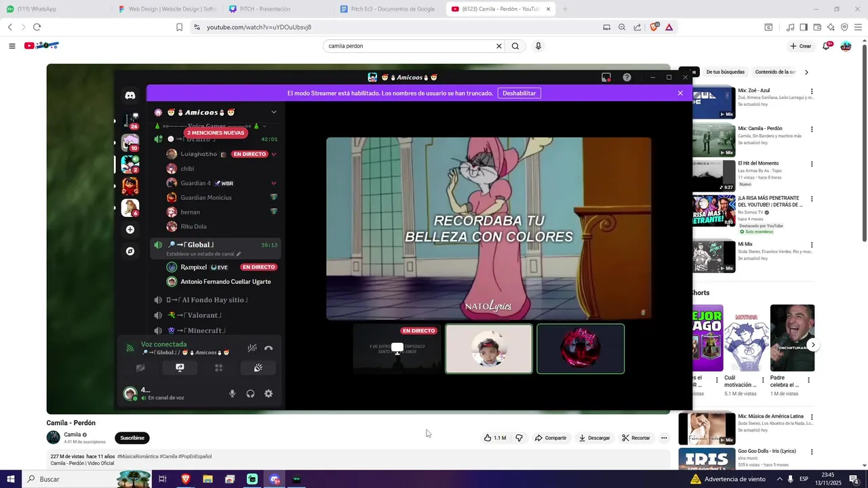Clear the YouTube search box text

pyautogui.click(x=499, y=46)
